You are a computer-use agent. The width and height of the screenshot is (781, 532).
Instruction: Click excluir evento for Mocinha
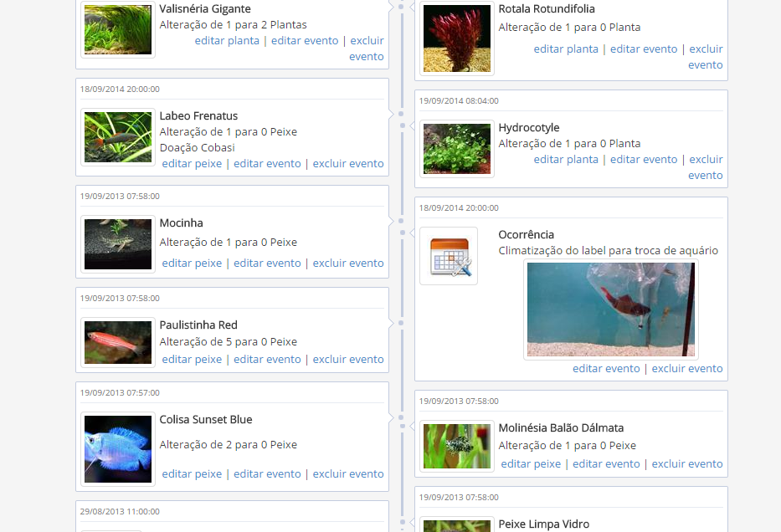point(348,263)
